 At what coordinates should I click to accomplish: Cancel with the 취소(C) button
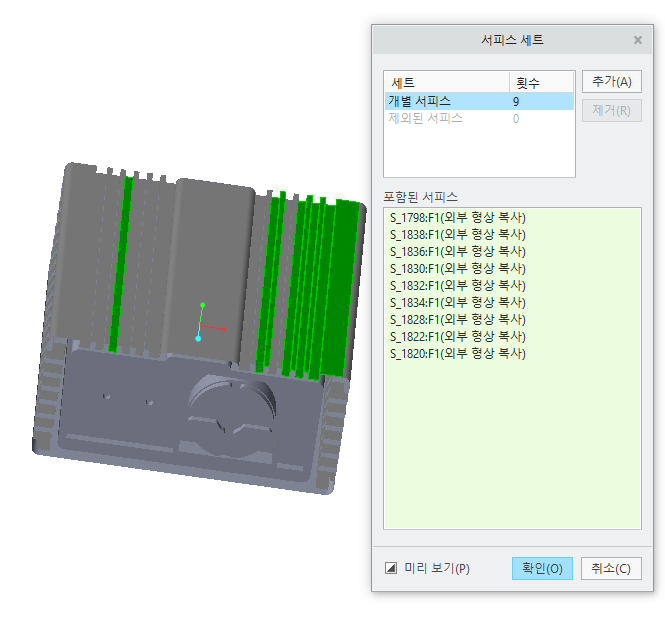(611, 568)
